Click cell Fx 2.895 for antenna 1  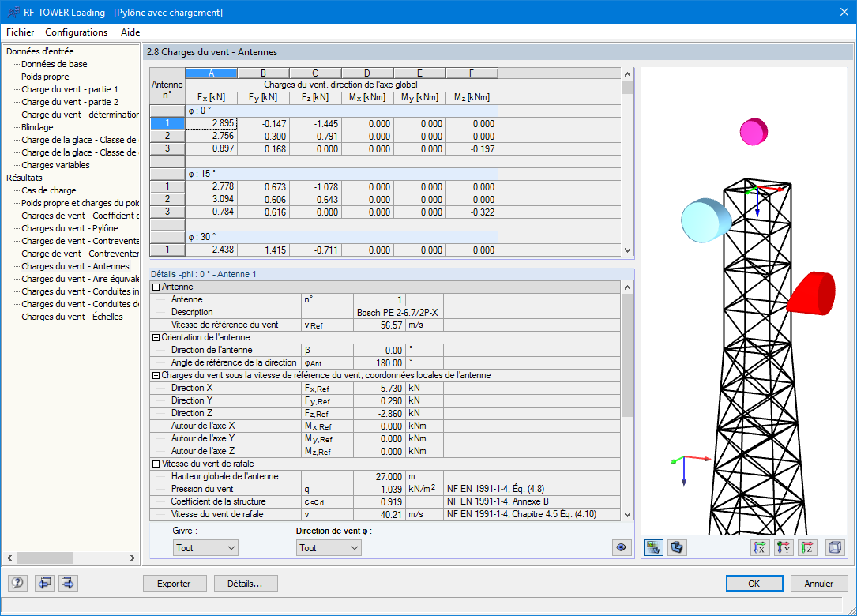tap(211, 123)
